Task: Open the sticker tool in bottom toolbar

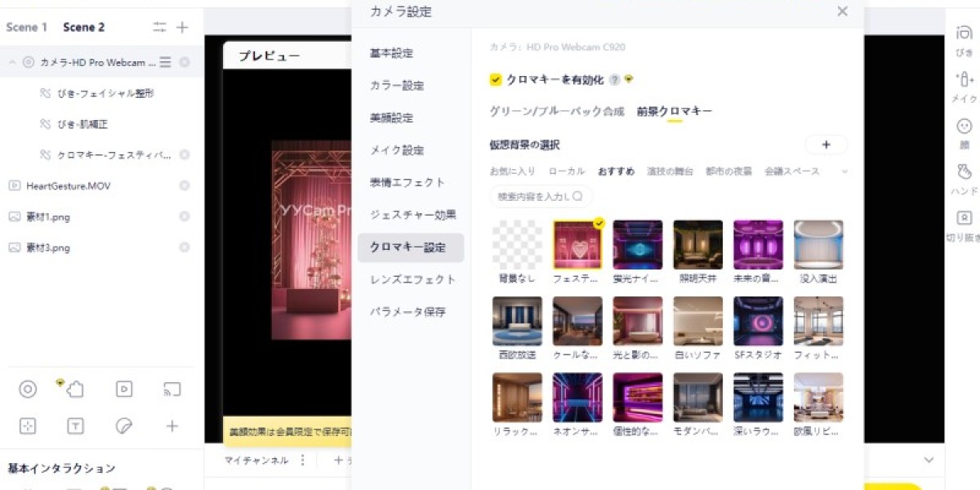Action: click(124, 425)
